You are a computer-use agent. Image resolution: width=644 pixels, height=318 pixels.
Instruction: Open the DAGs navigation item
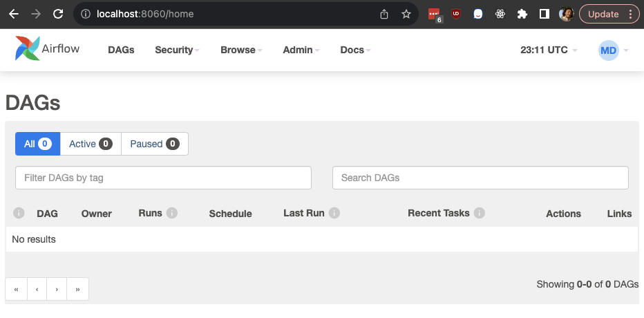(121, 50)
